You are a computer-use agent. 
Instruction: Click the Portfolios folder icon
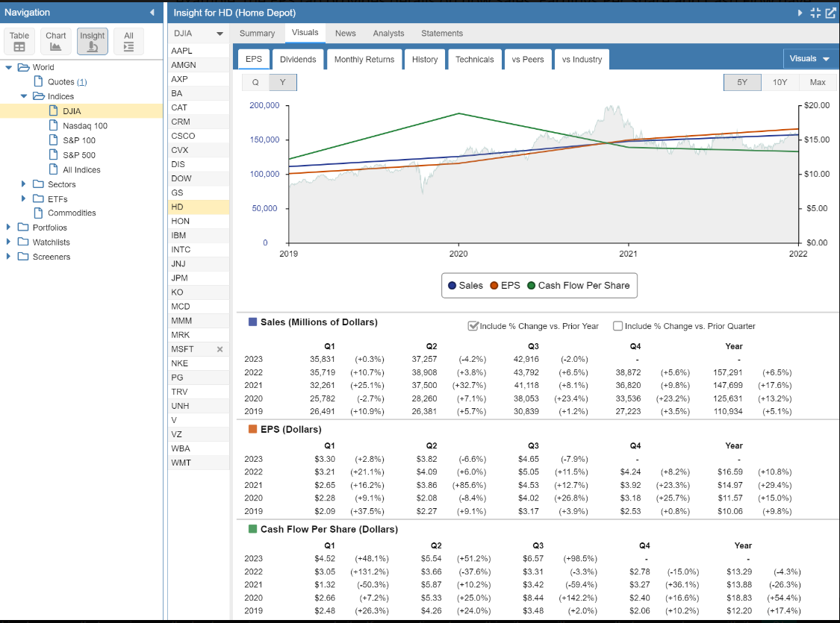click(23, 227)
